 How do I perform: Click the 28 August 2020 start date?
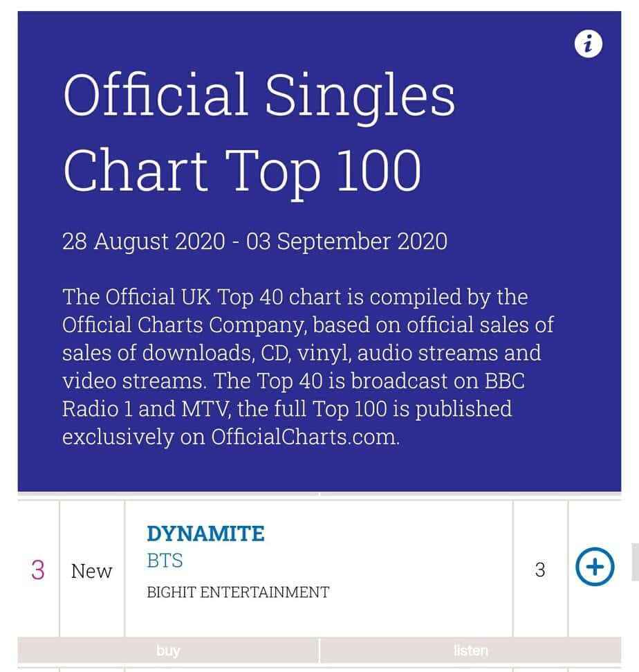point(143,242)
